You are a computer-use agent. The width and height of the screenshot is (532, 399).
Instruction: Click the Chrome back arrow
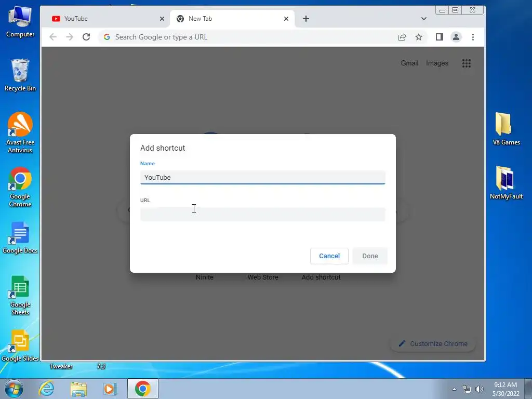click(53, 37)
